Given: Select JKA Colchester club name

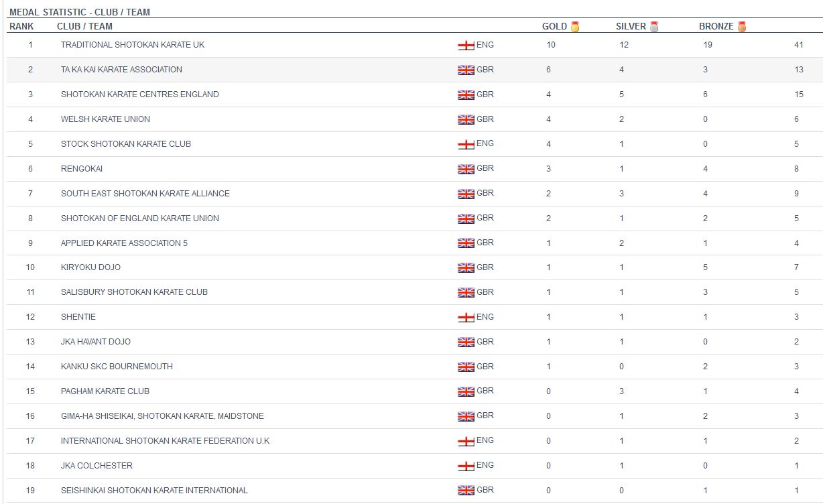Looking at the screenshot, I should point(97,466).
